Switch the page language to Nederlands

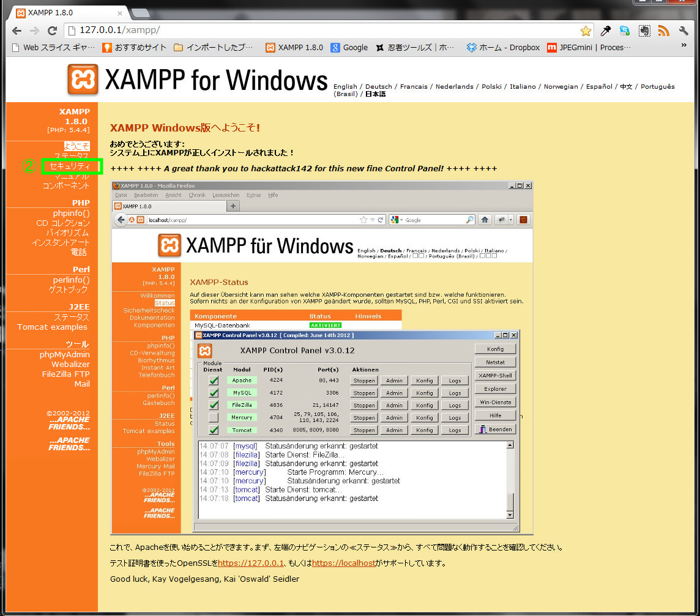click(x=455, y=87)
